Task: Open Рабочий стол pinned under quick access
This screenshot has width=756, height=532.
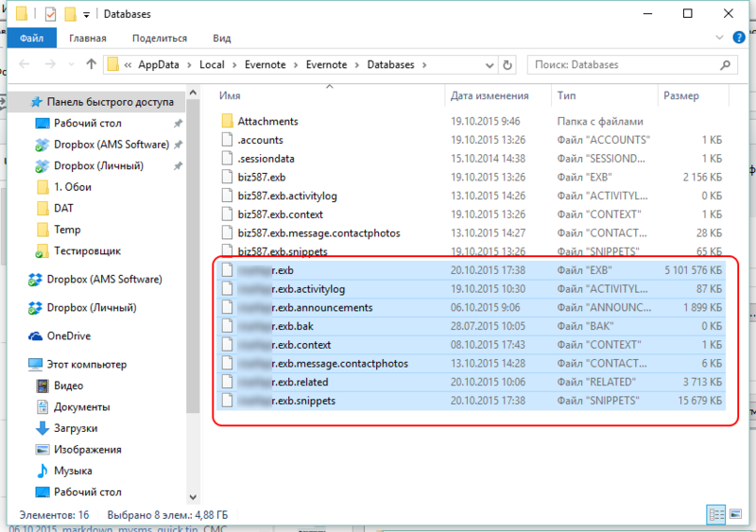Action: tap(87, 123)
